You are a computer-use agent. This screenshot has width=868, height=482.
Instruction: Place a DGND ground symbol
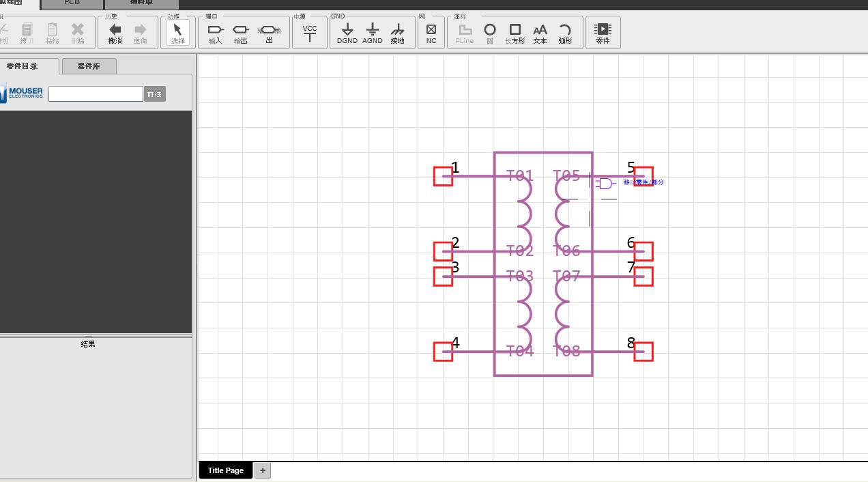coord(347,33)
